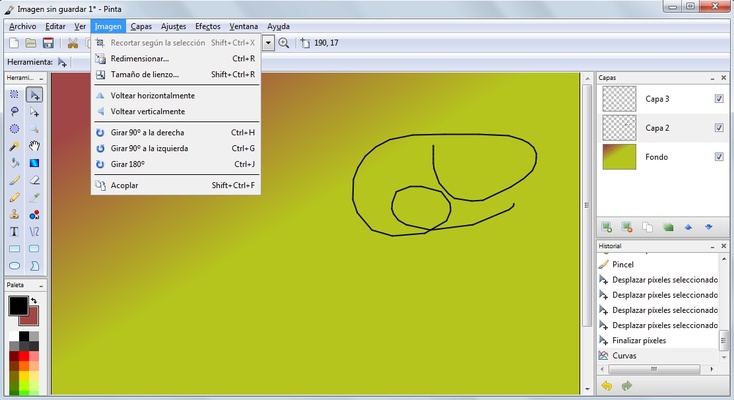Select the Paintbrush tool

(15, 180)
